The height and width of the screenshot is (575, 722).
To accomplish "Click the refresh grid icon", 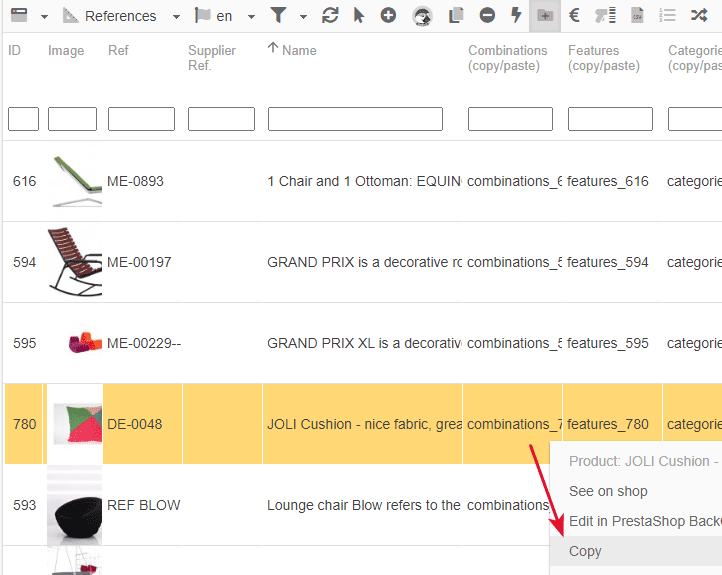I will 330,16.
